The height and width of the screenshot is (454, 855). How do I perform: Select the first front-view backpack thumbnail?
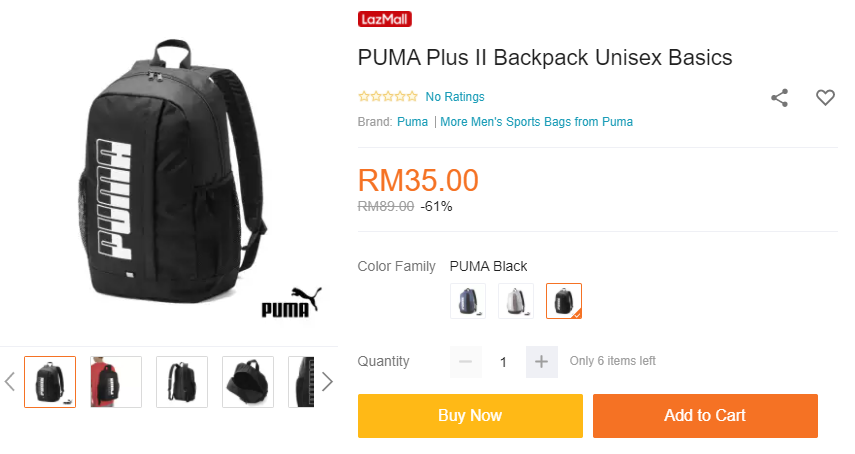[x=50, y=382]
